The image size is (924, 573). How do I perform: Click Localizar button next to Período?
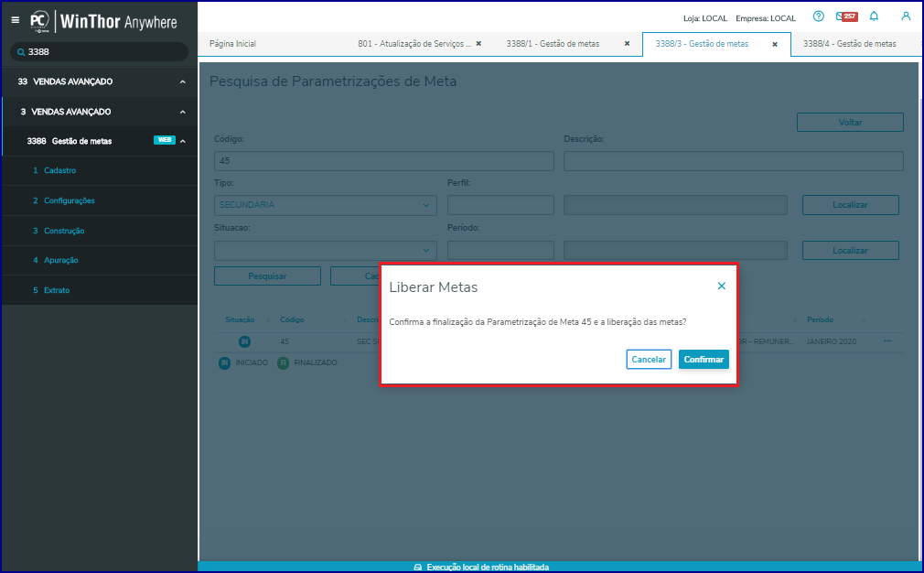click(850, 251)
